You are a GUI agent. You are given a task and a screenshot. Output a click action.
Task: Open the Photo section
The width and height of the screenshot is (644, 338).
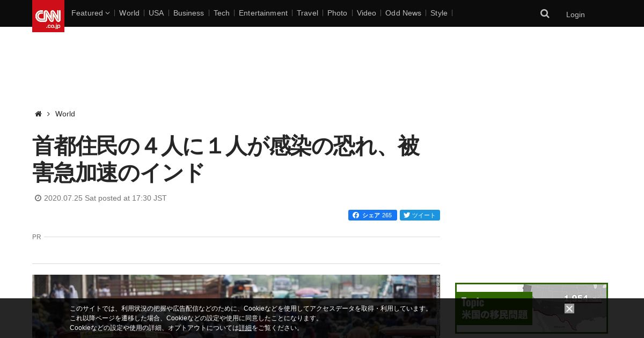[337, 13]
